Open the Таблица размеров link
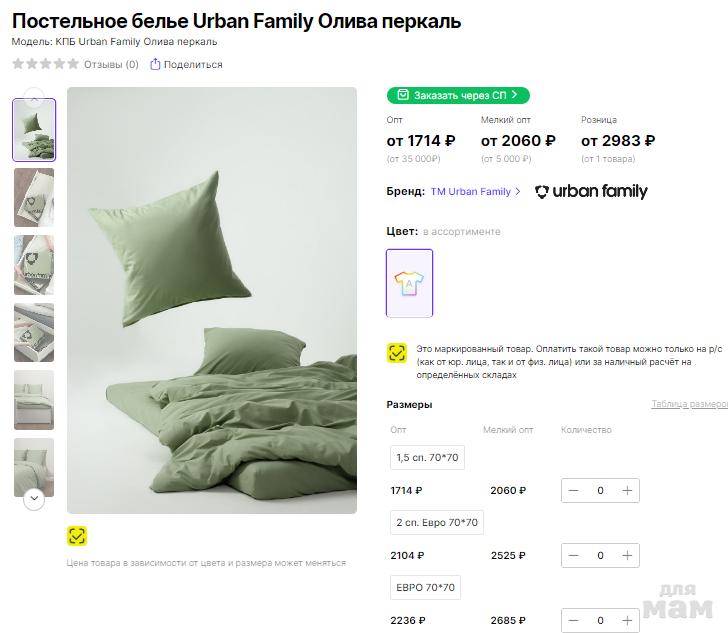The width and height of the screenshot is (728, 633). [689, 405]
